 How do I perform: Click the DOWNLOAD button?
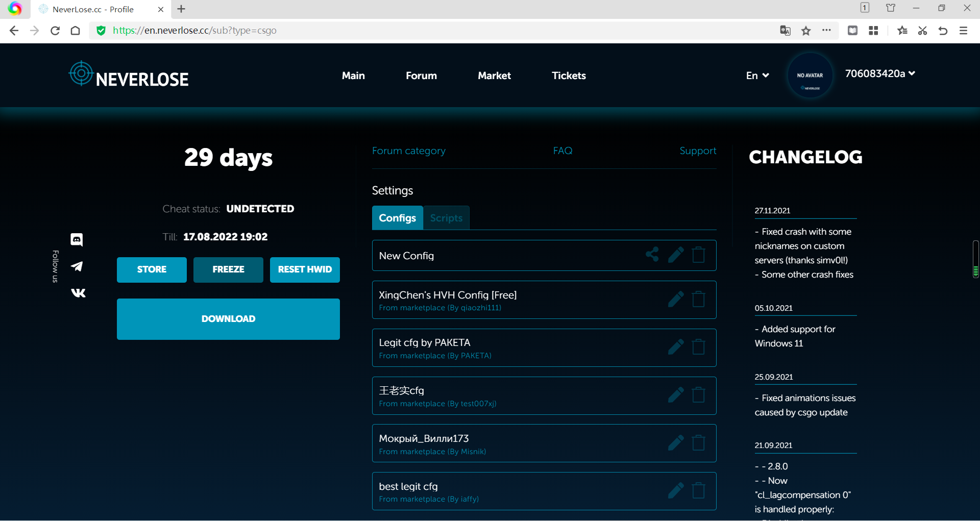(x=228, y=319)
